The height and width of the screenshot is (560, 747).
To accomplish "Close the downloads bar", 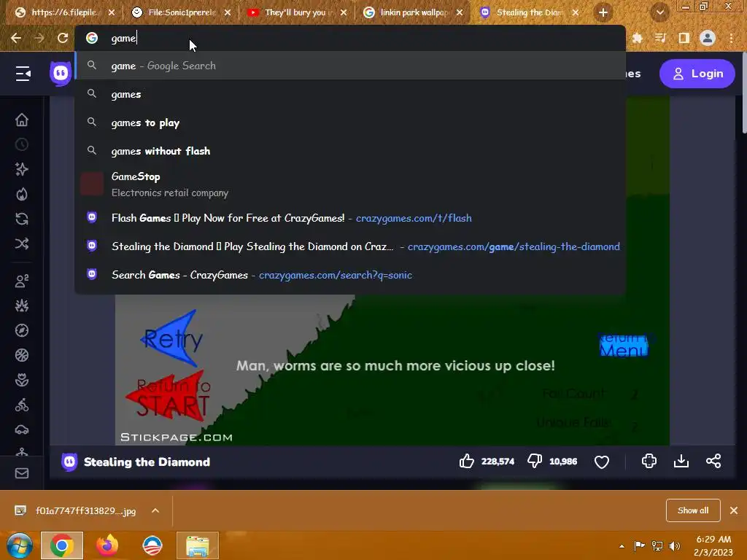I will [x=734, y=510].
